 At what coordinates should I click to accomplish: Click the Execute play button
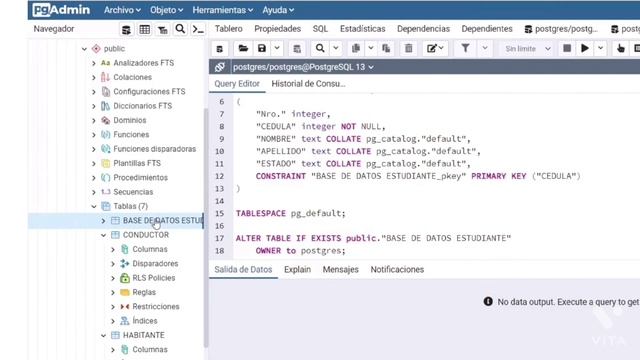[x=585, y=48]
